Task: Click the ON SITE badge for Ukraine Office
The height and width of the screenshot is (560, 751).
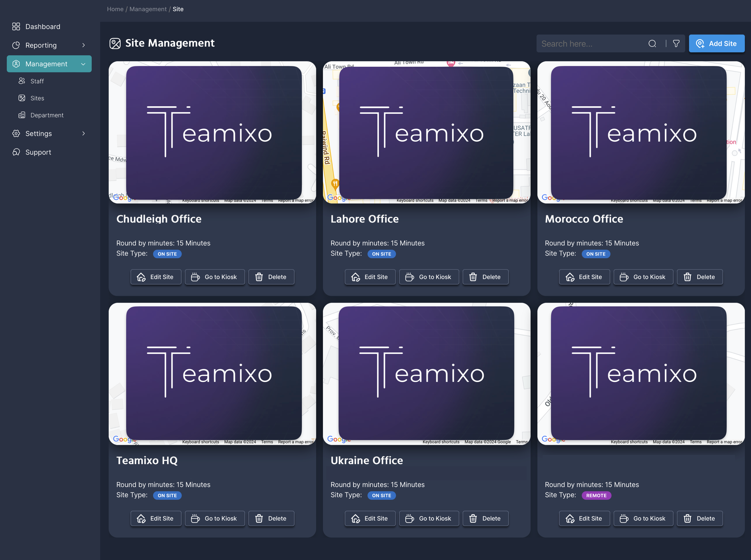Action: pyautogui.click(x=381, y=495)
